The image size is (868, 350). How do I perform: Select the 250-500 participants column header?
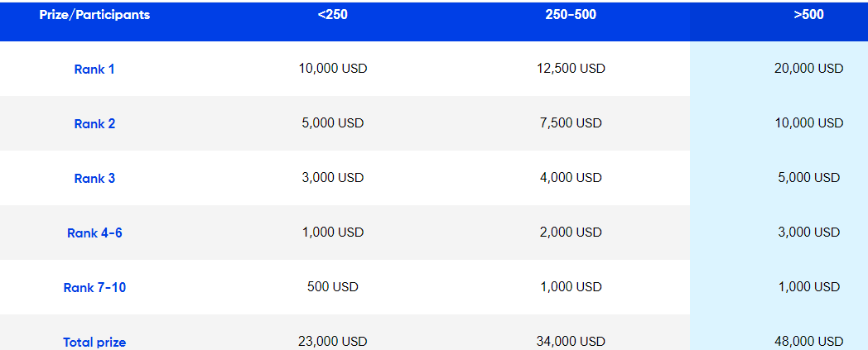[x=571, y=15]
